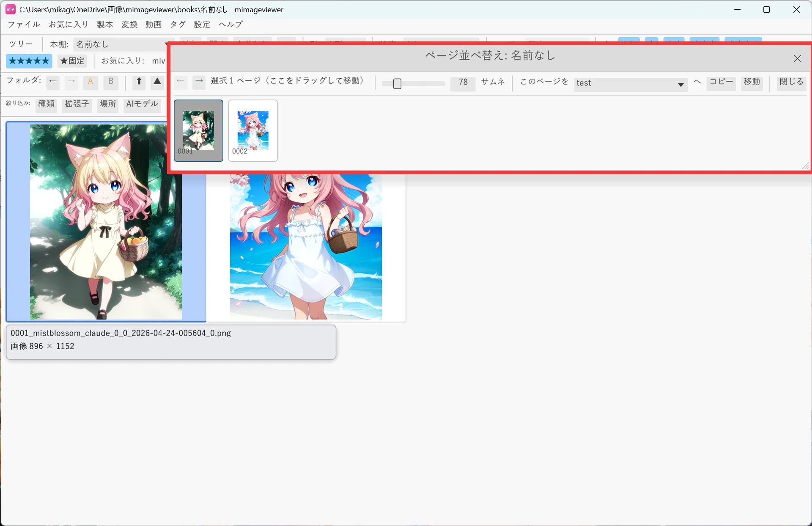Screen dimensions: 812x526
Task: Select the beach girl image in main view
Action: [x=306, y=247]
